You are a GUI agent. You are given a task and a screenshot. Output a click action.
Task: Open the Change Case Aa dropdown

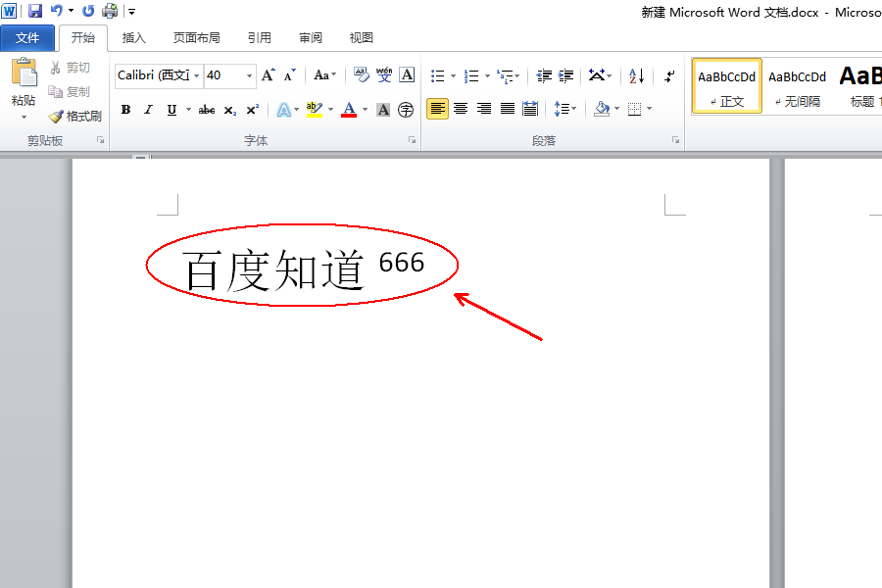tap(324, 74)
